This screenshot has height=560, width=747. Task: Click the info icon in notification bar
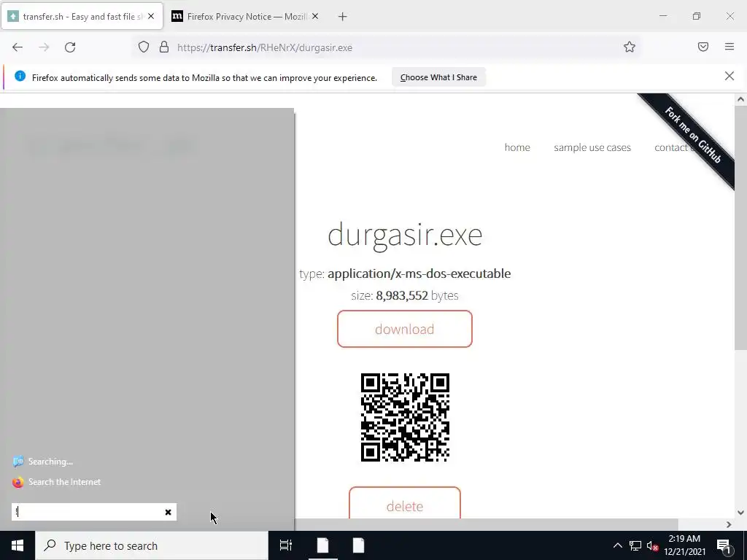[x=20, y=76]
